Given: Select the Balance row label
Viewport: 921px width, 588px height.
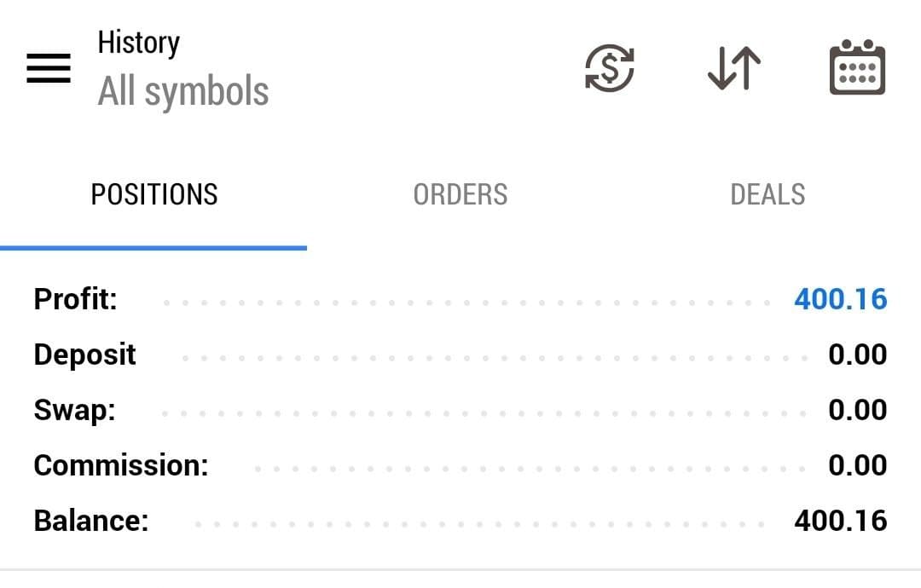Looking at the screenshot, I should point(90,521).
